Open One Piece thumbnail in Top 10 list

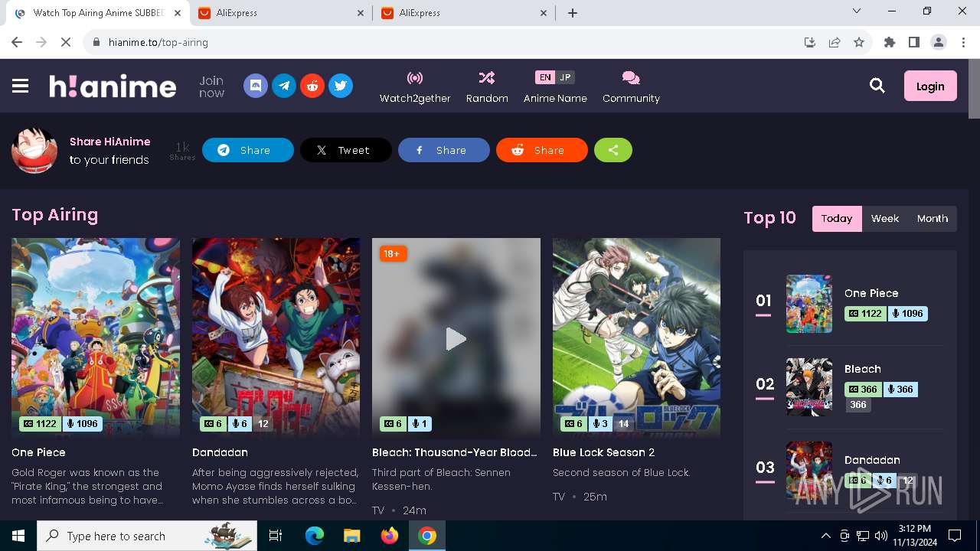(809, 304)
